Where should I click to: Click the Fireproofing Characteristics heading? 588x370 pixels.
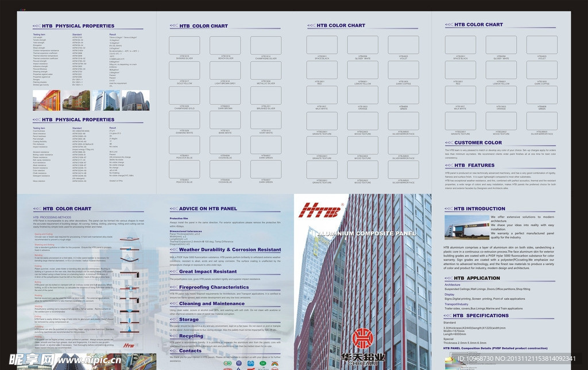coord(214,287)
